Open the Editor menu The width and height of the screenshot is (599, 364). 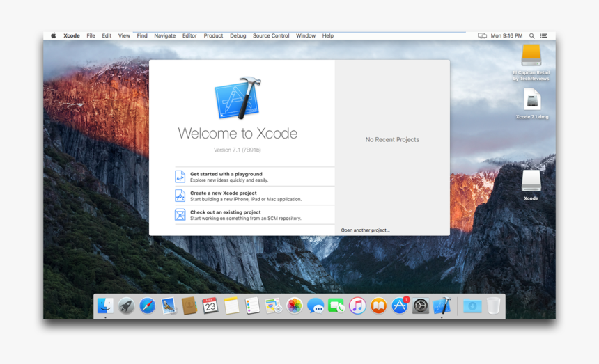(x=189, y=35)
